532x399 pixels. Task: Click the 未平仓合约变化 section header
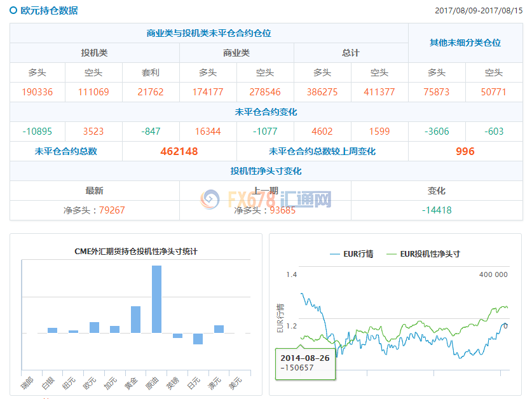tap(266, 112)
